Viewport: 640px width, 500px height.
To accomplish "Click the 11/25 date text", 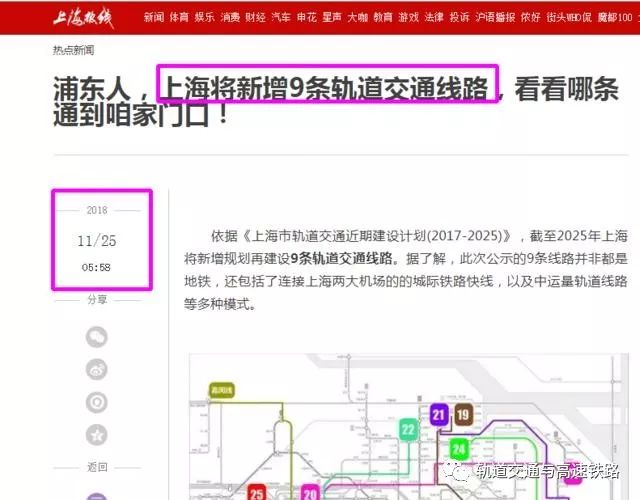I will click(x=97, y=241).
